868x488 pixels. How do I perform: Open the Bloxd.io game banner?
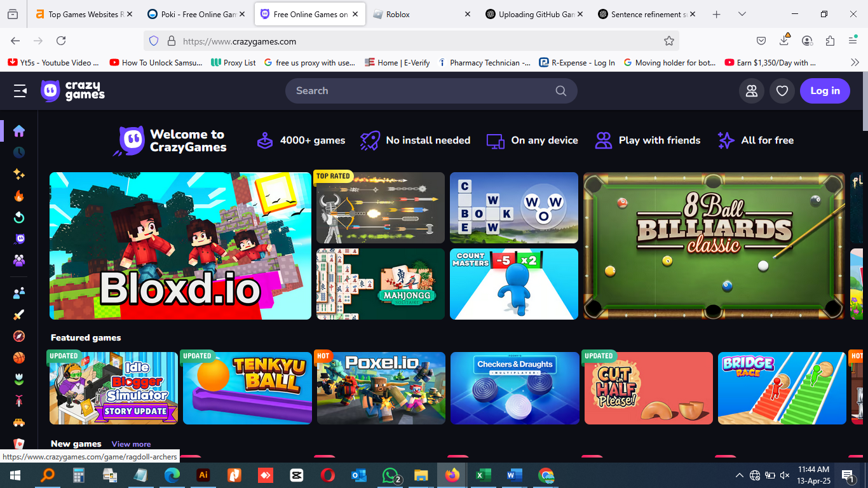(180, 246)
